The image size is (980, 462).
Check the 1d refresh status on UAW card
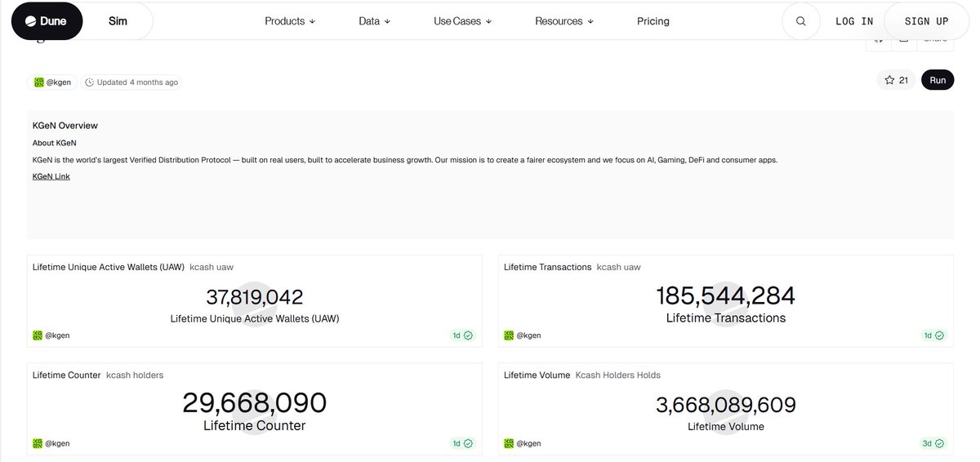[x=463, y=335]
